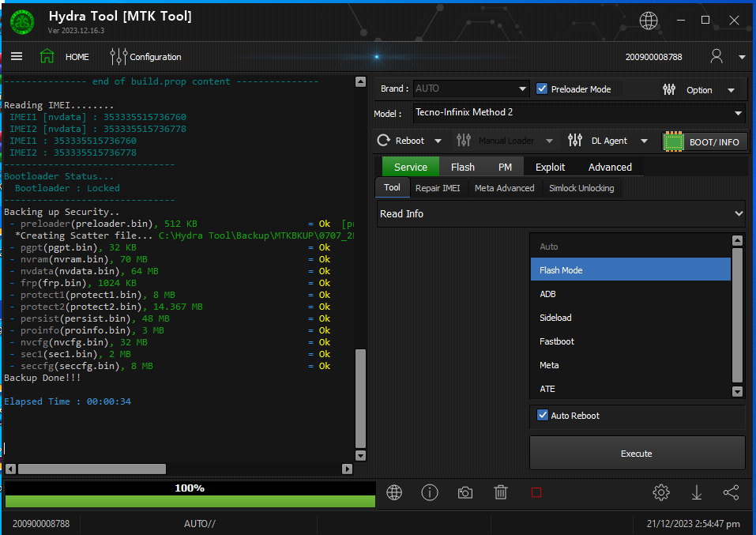
Task: Click the mode list scroll up arrow
Action: pos(737,240)
